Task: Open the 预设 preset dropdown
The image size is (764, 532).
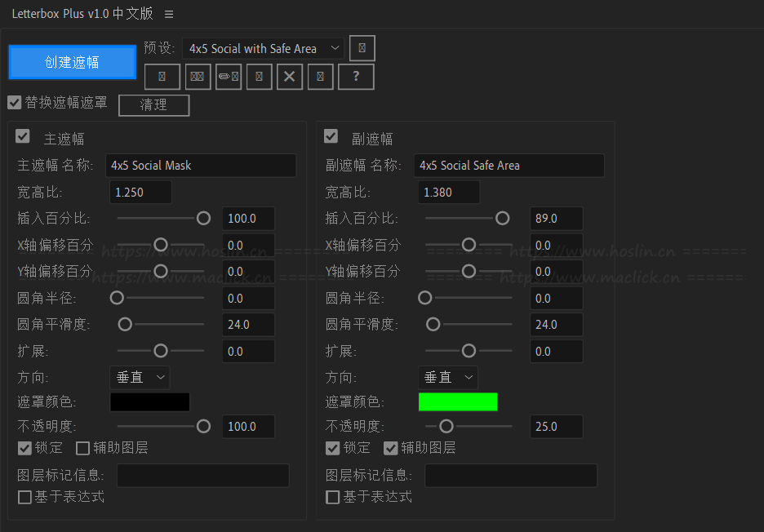Action: (263, 49)
